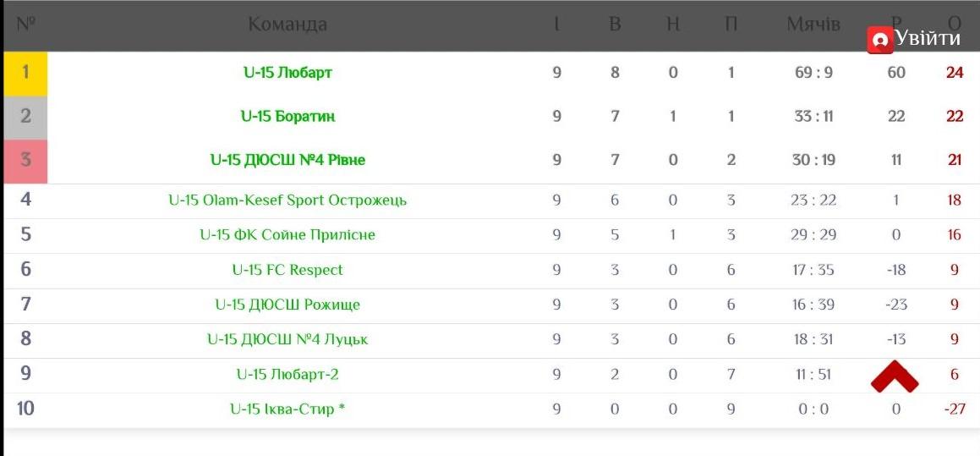Open the U-15 FC Respect team

tap(287, 270)
